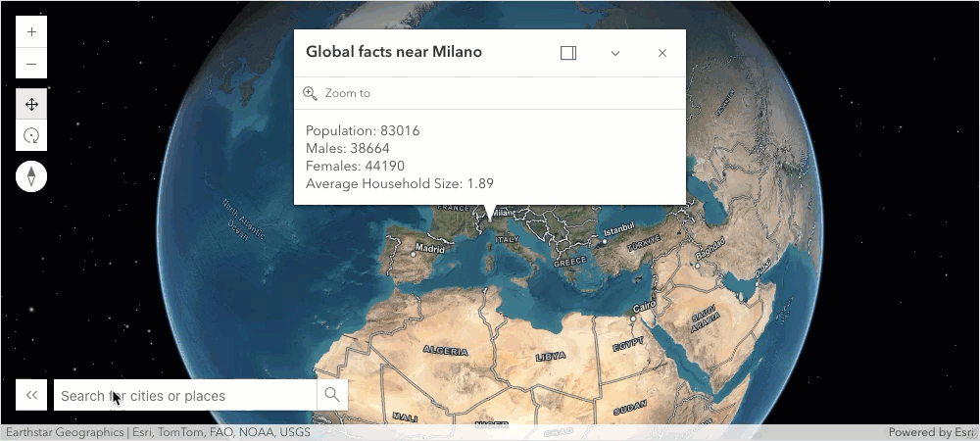The width and height of the screenshot is (980, 441).
Task: Click the Baghdad city marker on globe
Action: point(698,266)
